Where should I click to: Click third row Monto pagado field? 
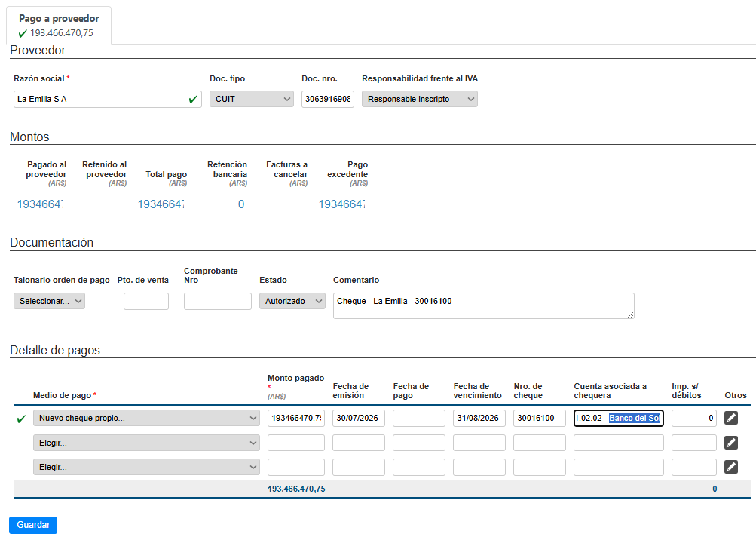[x=296, y=467]
